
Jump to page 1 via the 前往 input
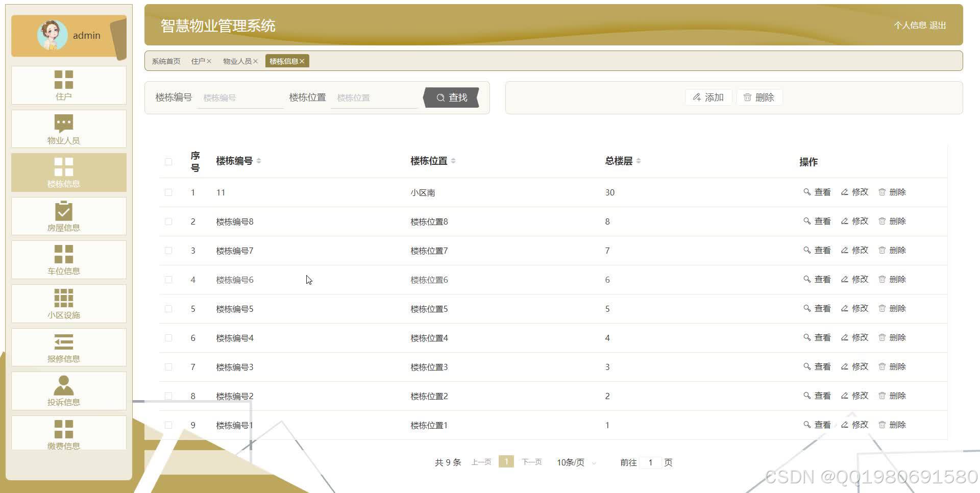click(651, 462)
